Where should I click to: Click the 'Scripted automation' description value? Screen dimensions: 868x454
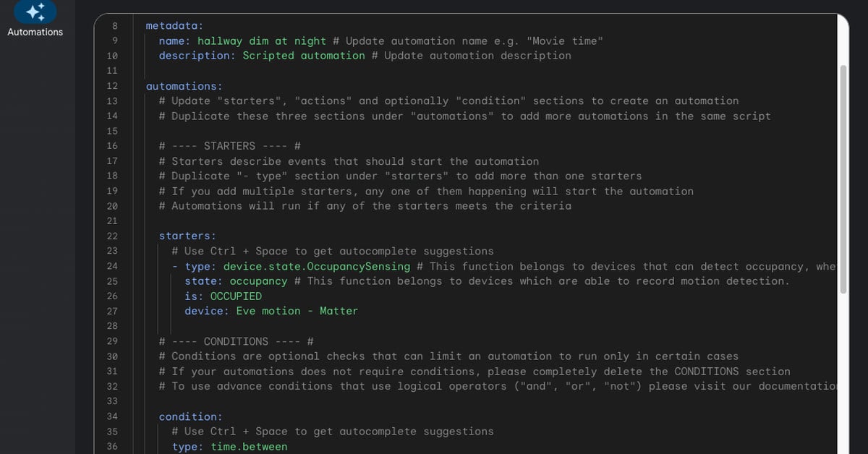(304, 56)
